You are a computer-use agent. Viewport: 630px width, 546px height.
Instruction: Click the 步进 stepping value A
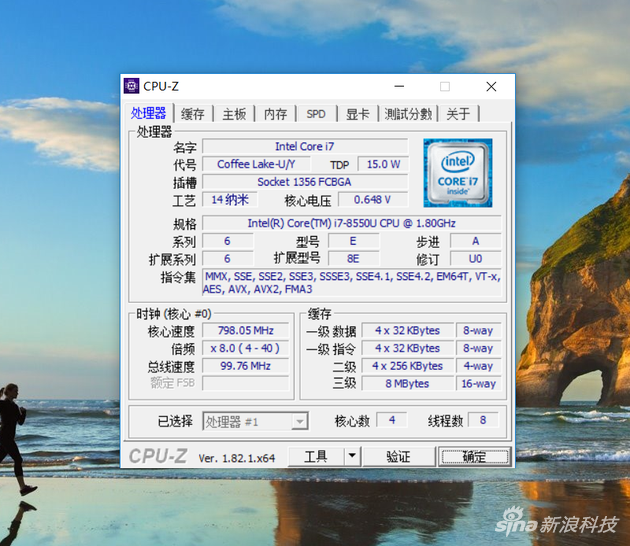pos(476,241)
